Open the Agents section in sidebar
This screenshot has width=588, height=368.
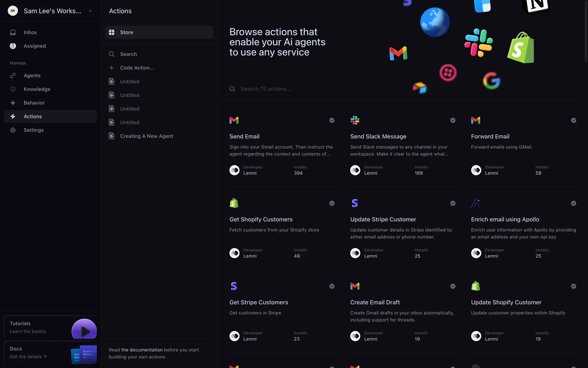[32, 76]
